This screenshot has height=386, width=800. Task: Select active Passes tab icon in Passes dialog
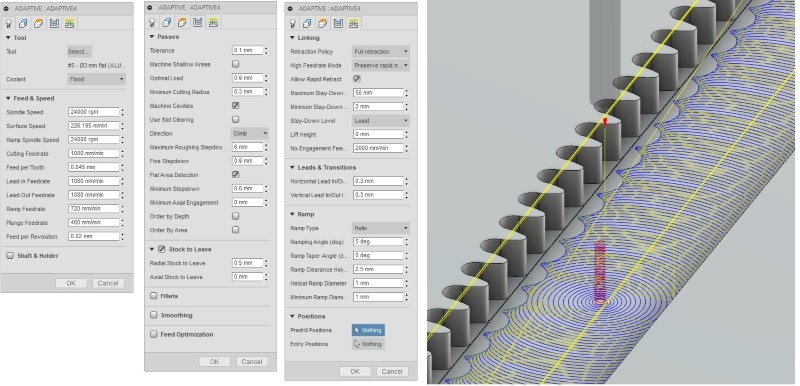(x=198, y=22)
